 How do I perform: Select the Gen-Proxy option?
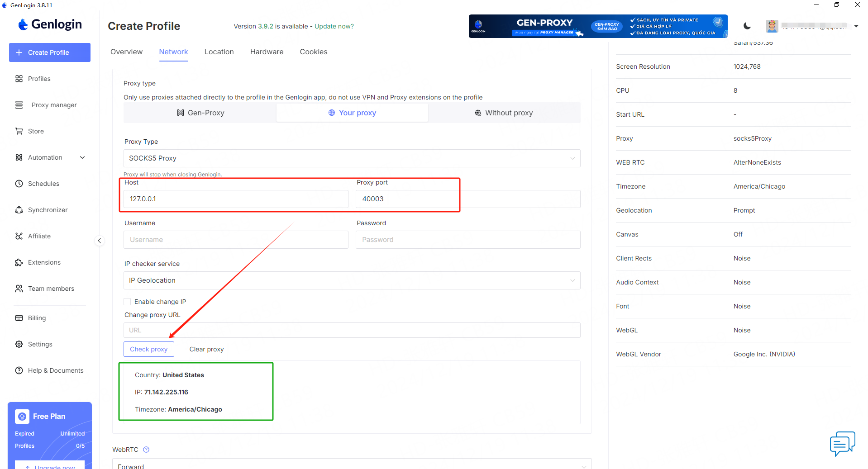pyautogui.click(x=200, y=113)
